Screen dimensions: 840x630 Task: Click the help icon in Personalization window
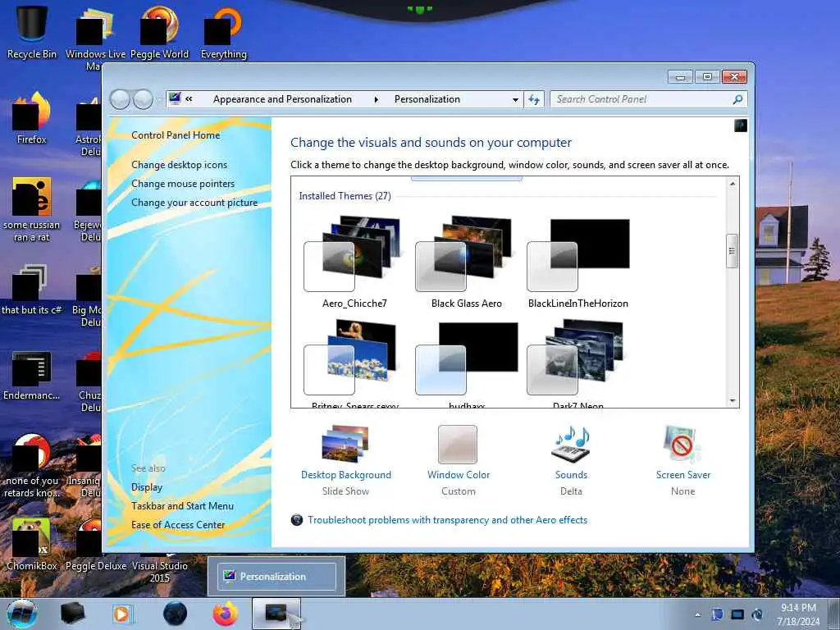(741, 126)
